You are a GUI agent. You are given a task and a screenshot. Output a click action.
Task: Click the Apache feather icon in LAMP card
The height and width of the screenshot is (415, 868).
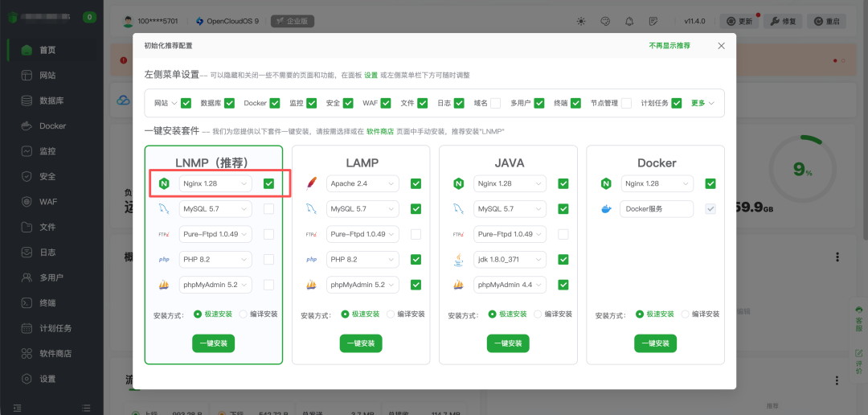[311, 184]
